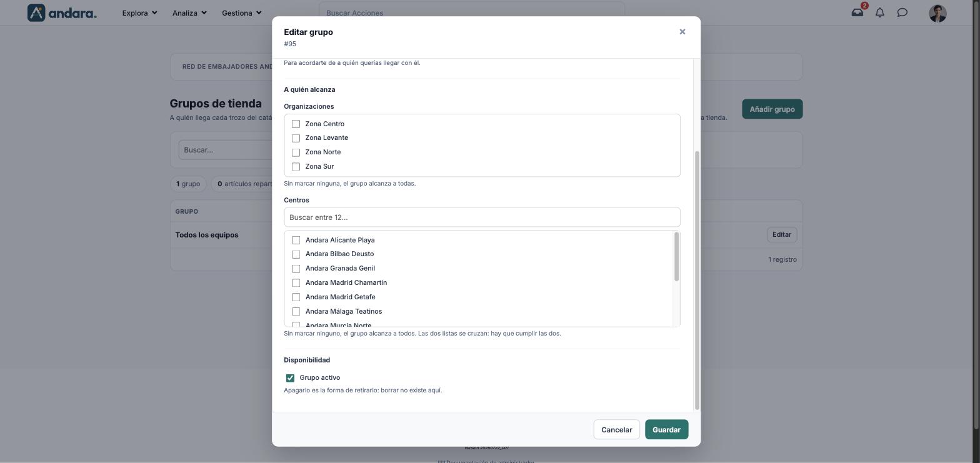Expand the Explora menu
Screen dimensions: 980x463
139,12
